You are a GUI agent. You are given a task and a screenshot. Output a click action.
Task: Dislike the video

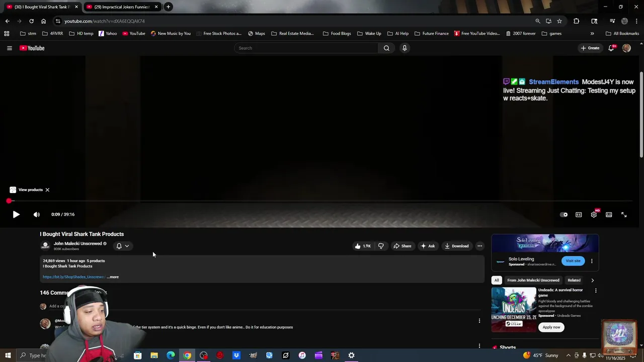click(x=381, y=246)
